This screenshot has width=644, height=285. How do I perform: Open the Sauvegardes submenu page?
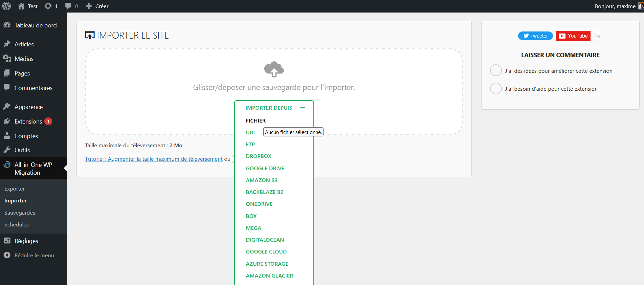coord(20,213)
